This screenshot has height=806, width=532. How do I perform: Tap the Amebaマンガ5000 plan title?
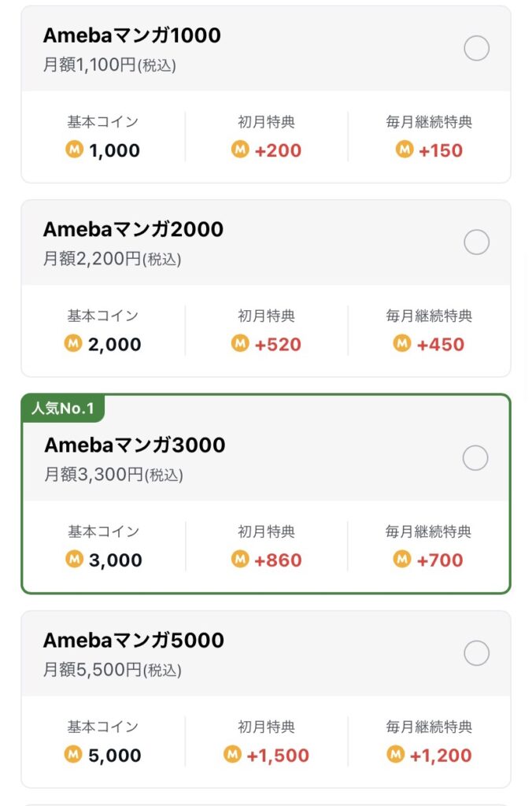click(134, 641)
